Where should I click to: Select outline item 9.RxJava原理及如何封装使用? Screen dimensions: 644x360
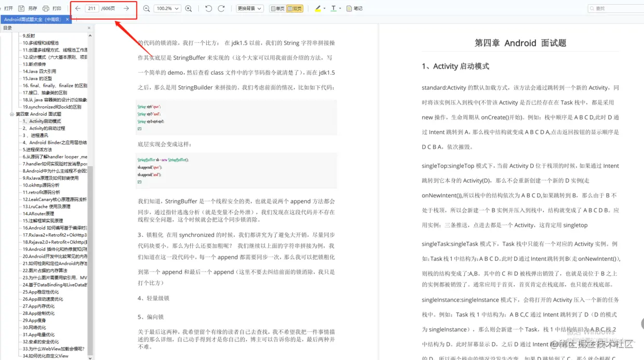[x=50, y=178]
